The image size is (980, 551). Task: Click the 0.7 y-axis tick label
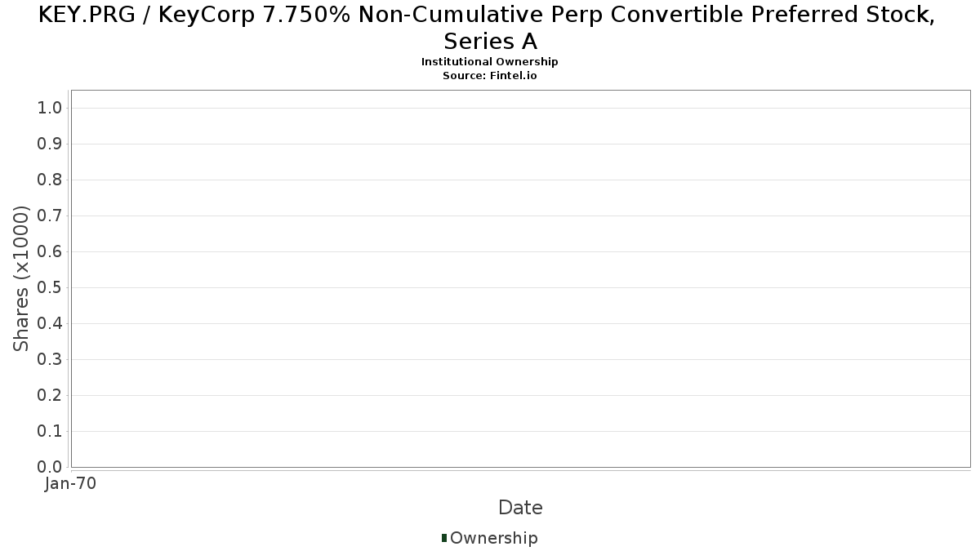50,216
